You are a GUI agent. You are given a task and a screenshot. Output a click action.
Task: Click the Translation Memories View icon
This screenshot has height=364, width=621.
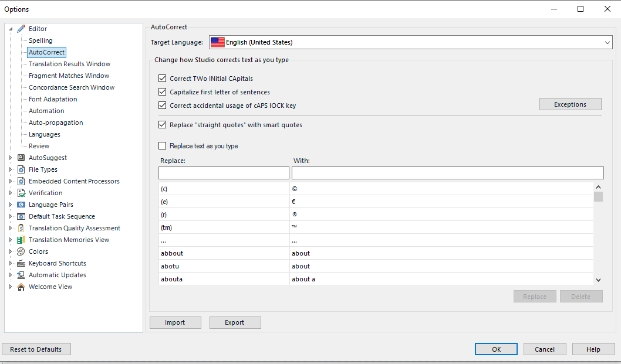[22, 240]
